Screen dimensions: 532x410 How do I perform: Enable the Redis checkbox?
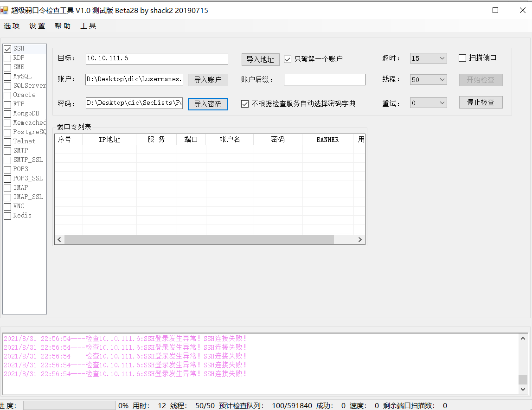pyautogui.click(x=7, y=216)
